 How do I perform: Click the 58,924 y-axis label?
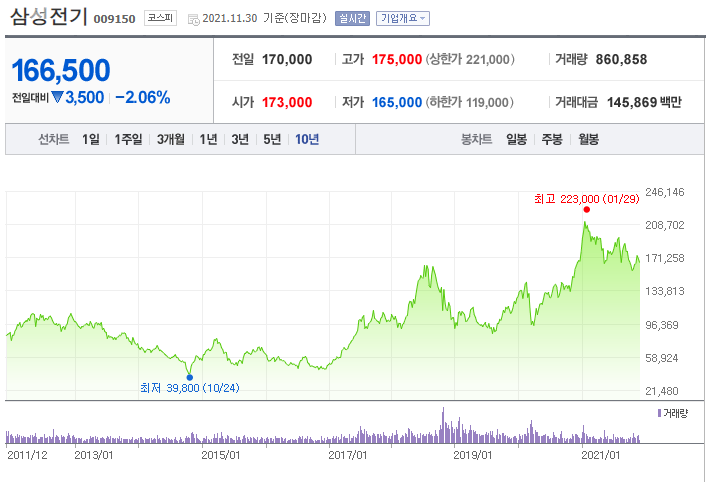pyautogui.click(x=661, y=358)
